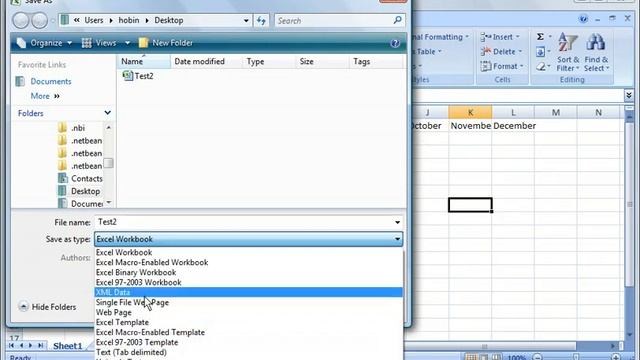Click Excel help question mark icon
Image resolution: width=640 pixels, height=360 pixels.
pos(583,19)
